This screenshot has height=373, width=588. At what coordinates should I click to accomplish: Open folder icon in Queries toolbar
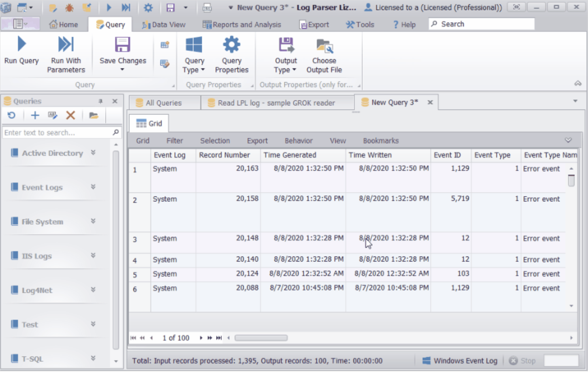tap(94, 115)
